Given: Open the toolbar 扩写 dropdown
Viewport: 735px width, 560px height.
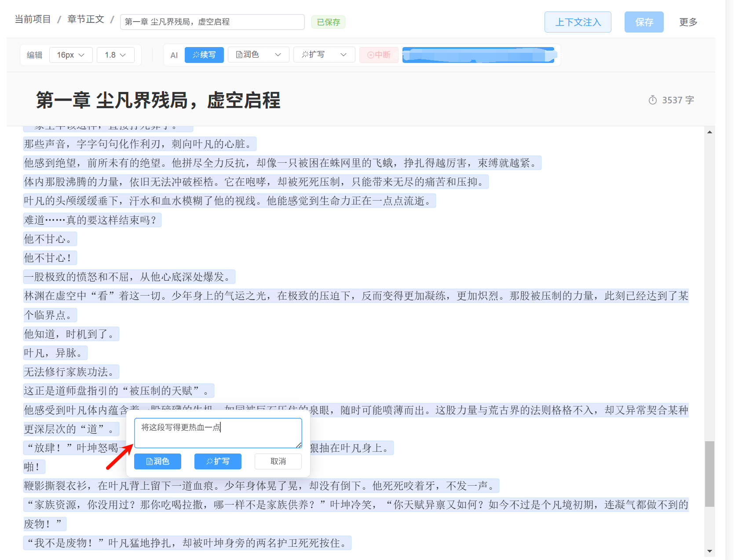Looking at the screenshot, I should point(324,55).
